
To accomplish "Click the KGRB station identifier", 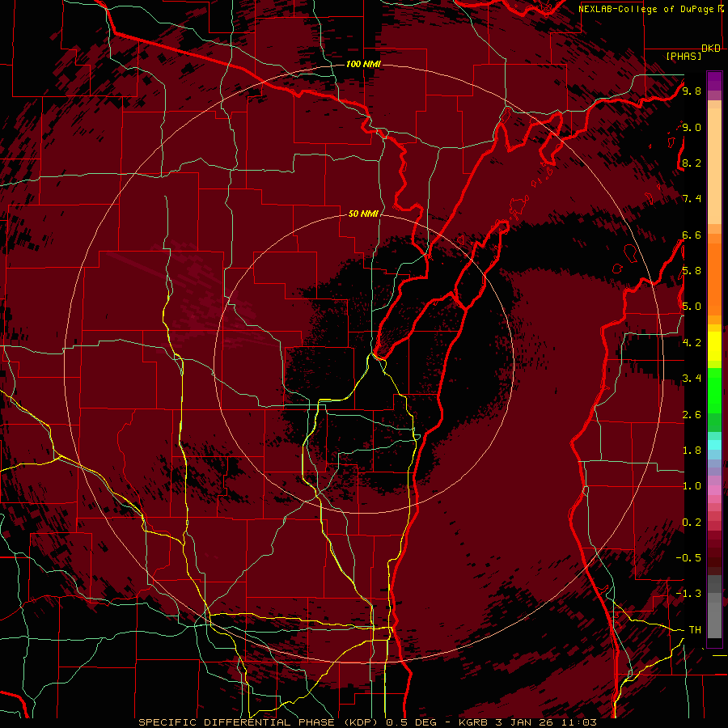I will click(474, 722).
